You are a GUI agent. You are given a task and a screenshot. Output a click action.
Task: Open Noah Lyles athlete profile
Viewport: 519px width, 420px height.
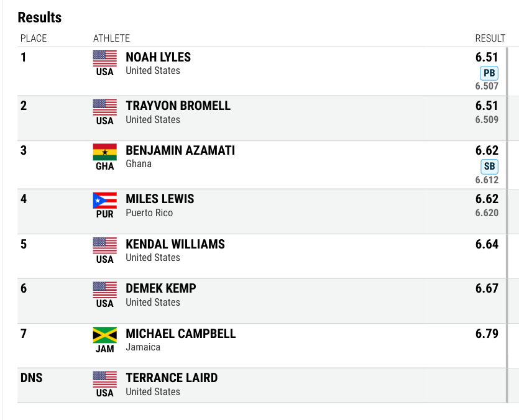[158, 57]
